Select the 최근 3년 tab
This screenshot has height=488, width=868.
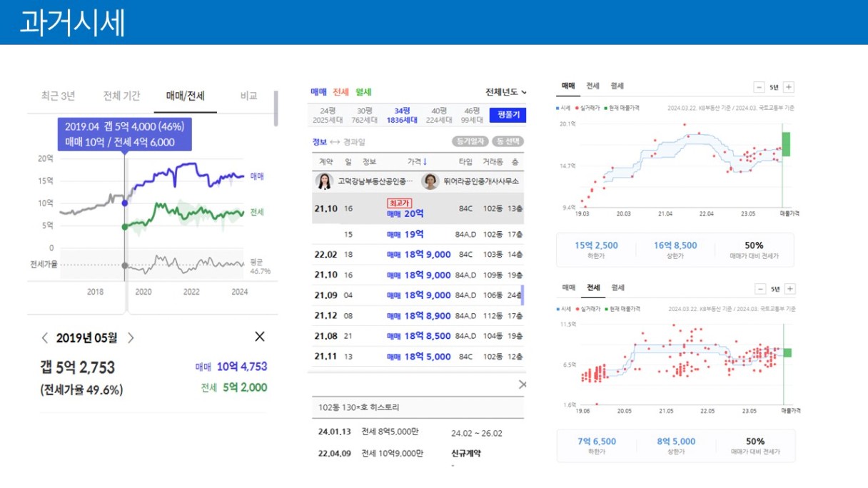[x=58, y=96]
